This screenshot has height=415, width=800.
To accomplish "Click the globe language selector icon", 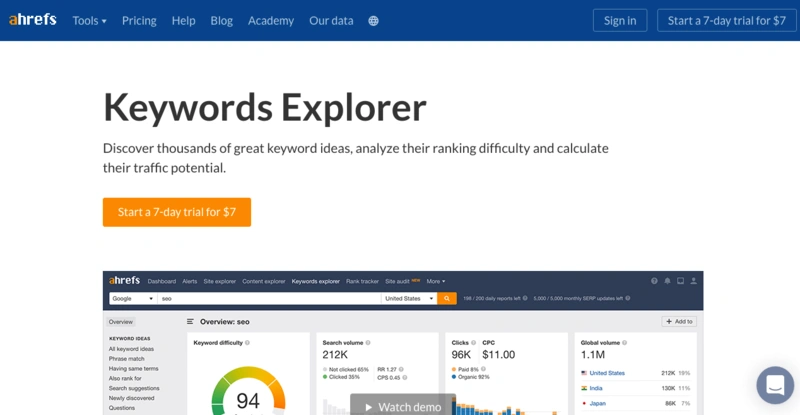I will (x=373, y=21).
